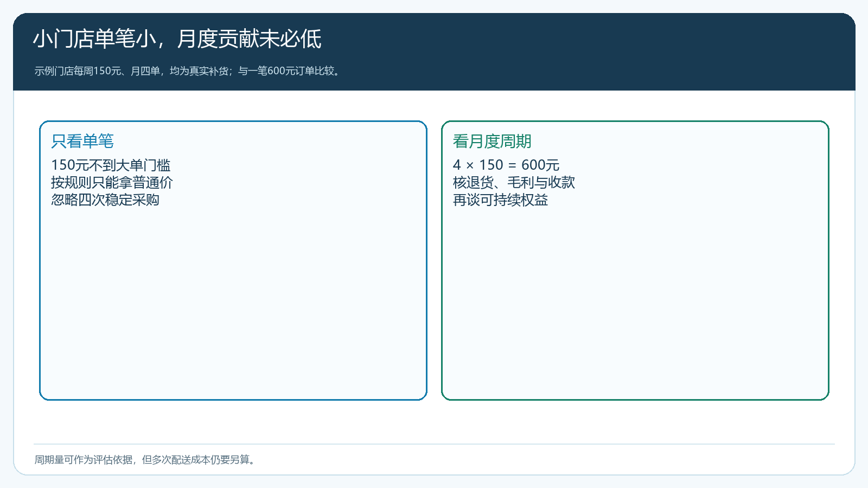Click the line 核退货、毛利与收款
This screenshot has width=868, height=488.
(x=514, y=182)
